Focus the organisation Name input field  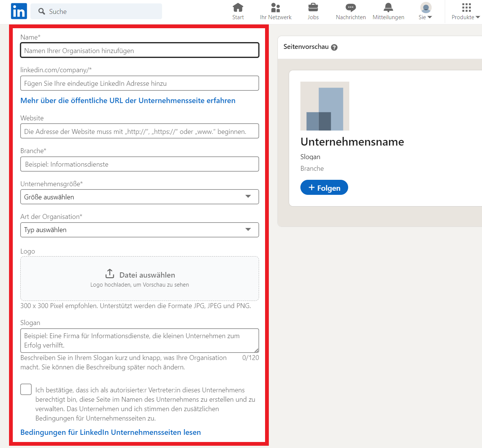coord(139,50)
